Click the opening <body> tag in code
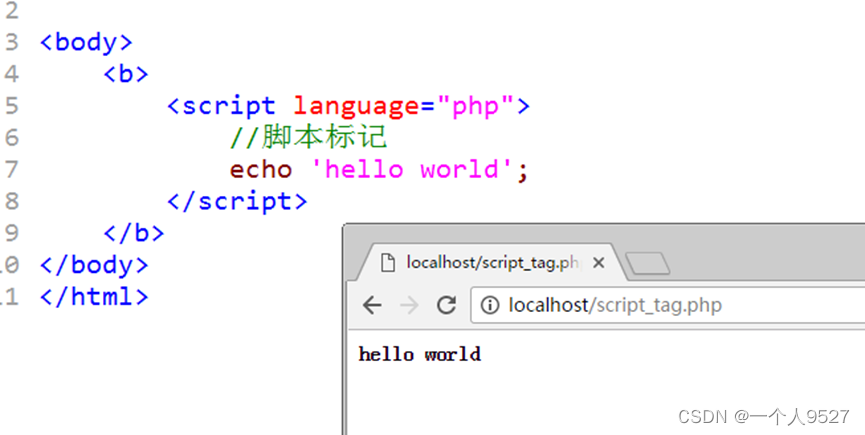 point(86,42)
